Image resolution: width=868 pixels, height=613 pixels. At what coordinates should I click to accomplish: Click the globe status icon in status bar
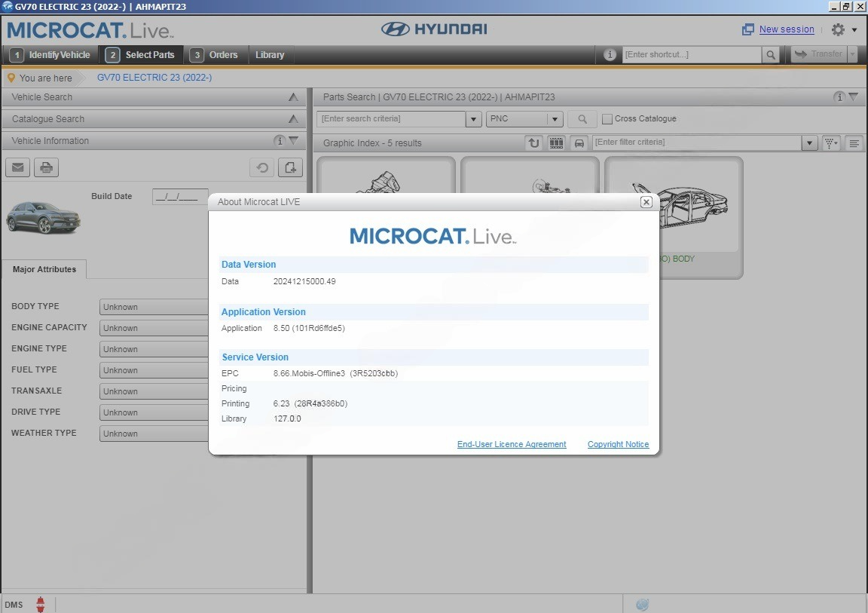(x=642, y=604)
